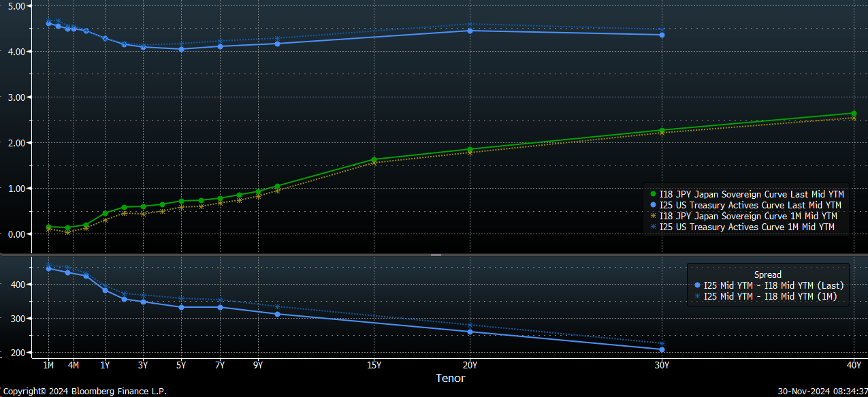Click US Treasury Last data point at 7Y
This screenshot has height=397, width=868.
(220, 46)
